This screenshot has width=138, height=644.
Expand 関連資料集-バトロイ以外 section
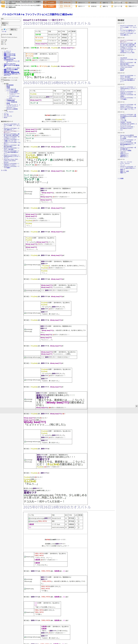coord(2,80)
